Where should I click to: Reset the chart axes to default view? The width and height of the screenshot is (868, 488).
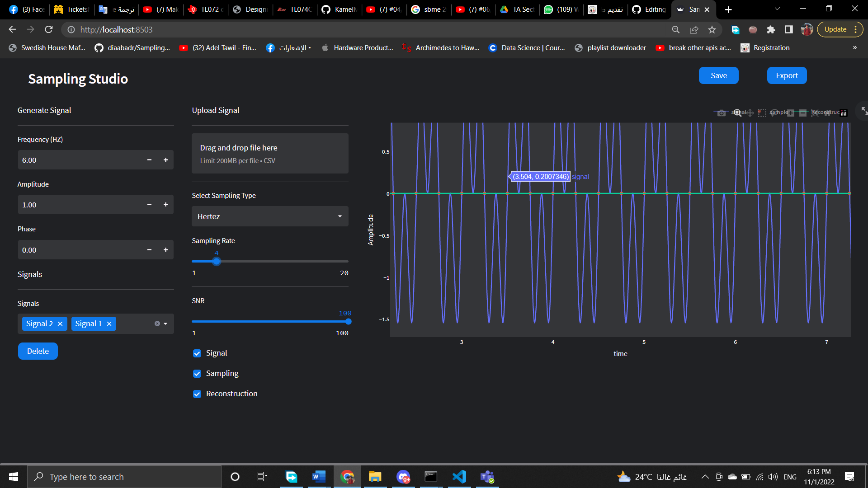pyautogui.click(x=827, y=113)
